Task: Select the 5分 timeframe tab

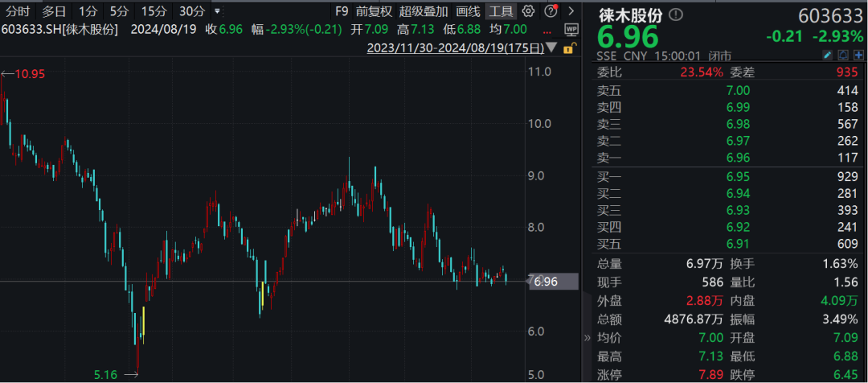Action: point(118,11)
